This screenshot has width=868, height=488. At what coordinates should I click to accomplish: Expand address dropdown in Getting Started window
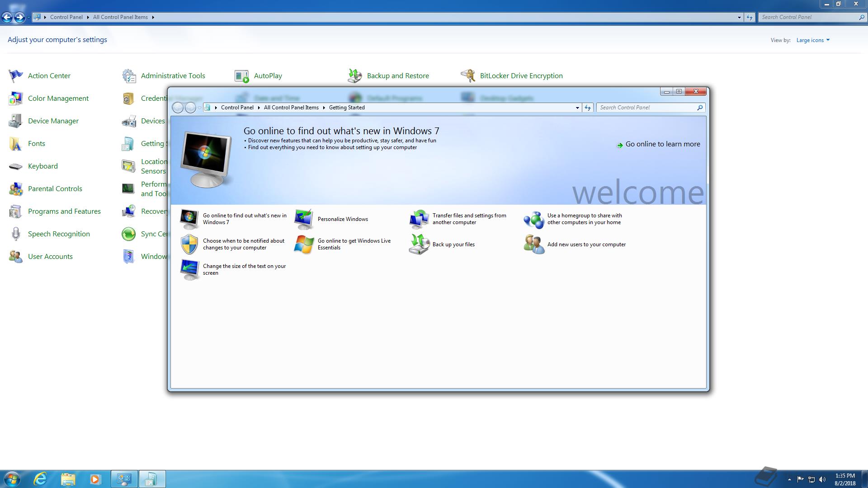click(x=577, y=108)
